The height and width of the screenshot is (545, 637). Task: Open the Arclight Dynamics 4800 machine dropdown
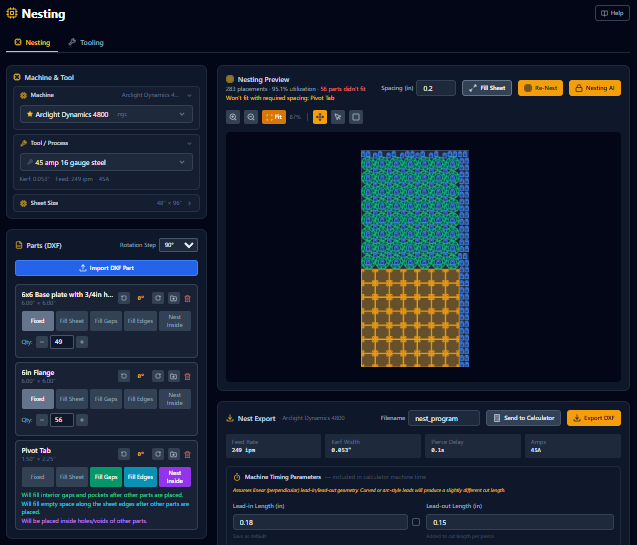click(106, 114)
